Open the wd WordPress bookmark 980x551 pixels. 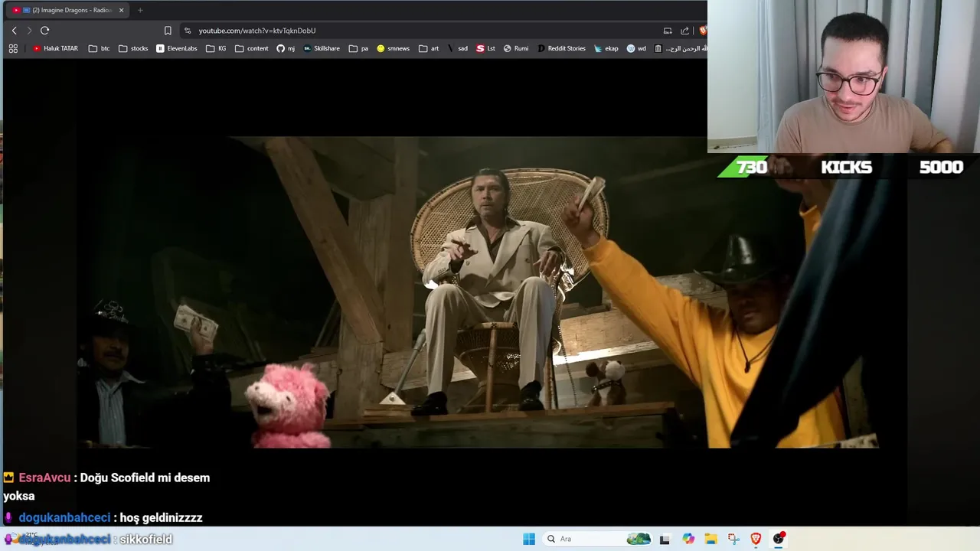point(636,48)
